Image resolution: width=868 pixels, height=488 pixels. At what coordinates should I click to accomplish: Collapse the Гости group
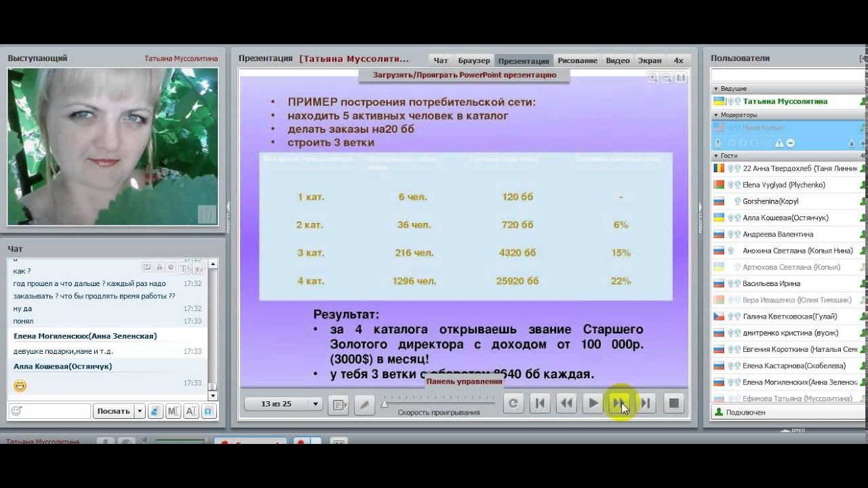click(715, 155)
